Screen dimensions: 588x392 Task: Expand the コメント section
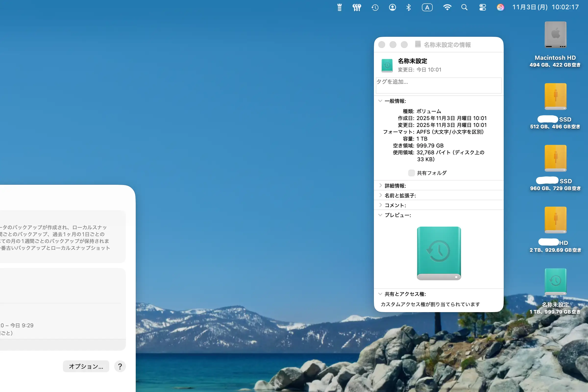point(380,205)
